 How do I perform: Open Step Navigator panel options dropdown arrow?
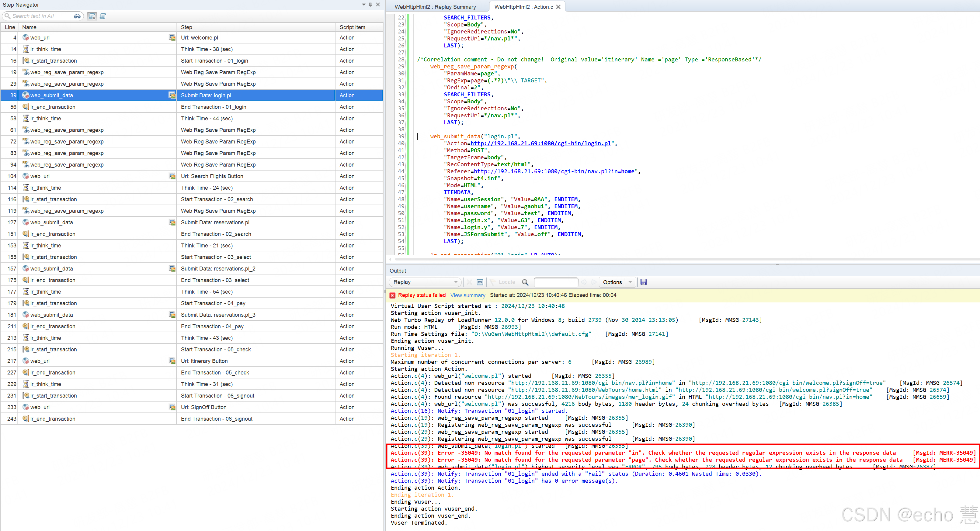tap(363, 5)
